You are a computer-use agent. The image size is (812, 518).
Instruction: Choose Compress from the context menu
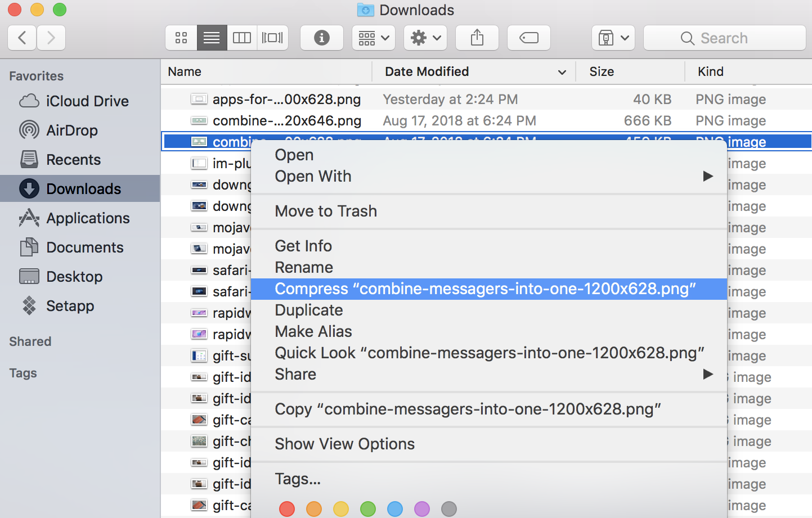(485, 289)
